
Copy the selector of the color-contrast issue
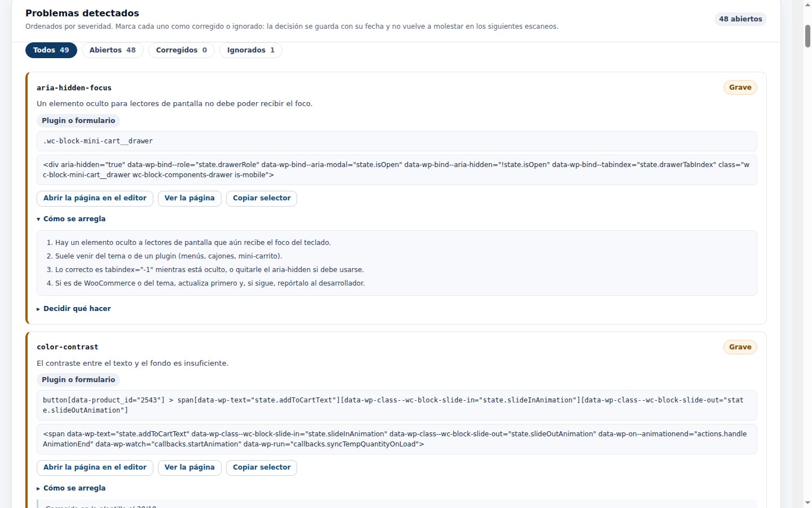262,467
